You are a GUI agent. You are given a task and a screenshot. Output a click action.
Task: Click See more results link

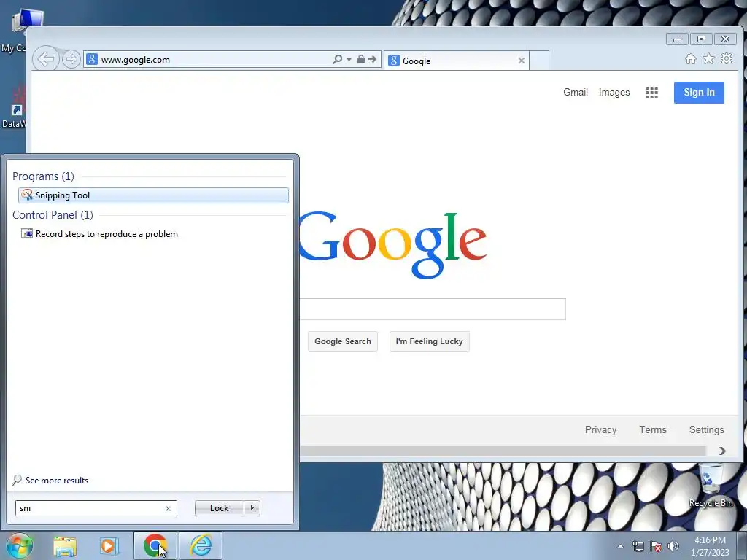point(50,481)
